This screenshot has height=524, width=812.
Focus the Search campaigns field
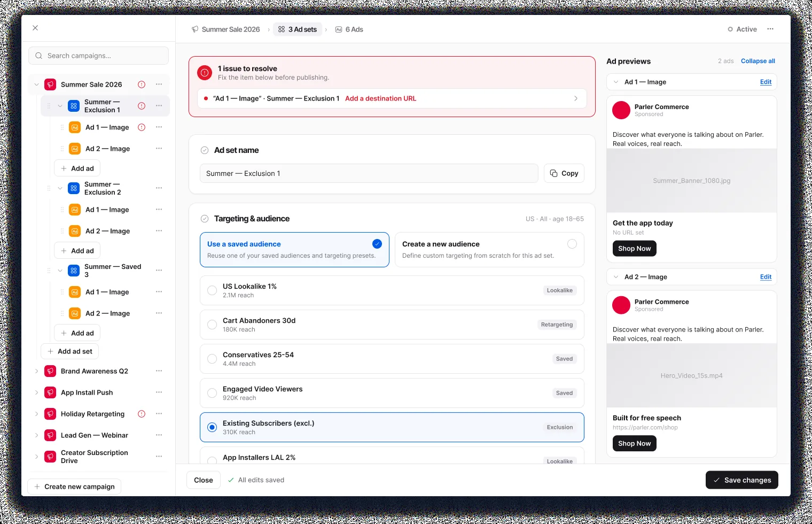[x=98, y=56]
